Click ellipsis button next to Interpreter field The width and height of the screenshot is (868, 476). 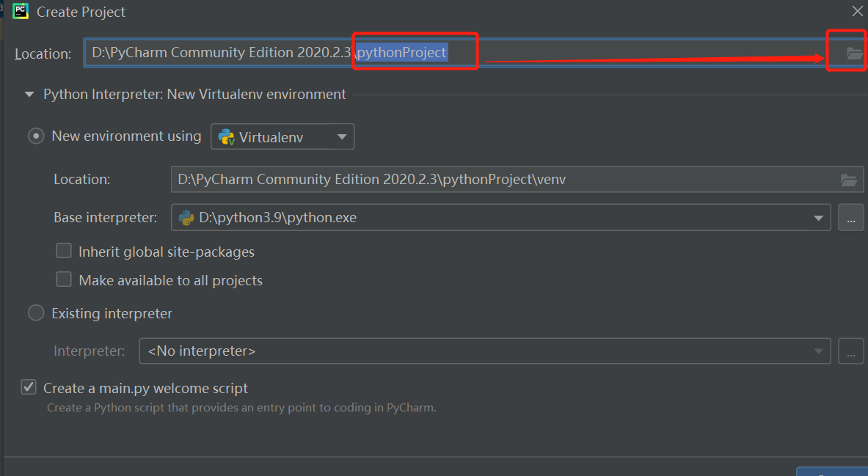coord(851,351)
